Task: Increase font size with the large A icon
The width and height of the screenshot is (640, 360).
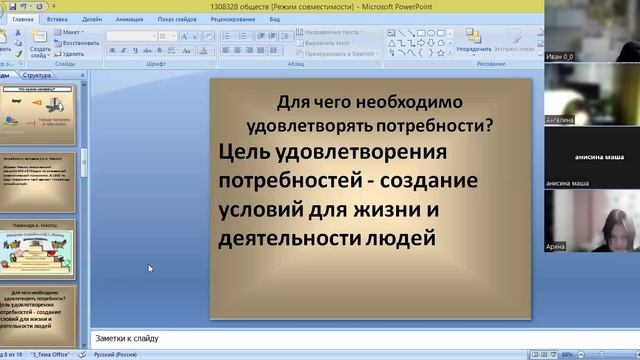Action: tap(184, 36)
